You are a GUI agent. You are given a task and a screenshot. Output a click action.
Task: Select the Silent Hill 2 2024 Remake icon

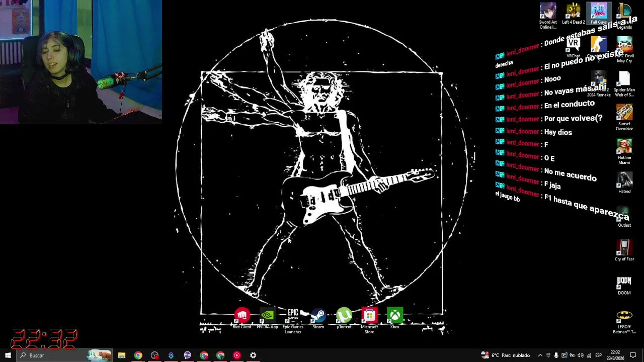click(x=599, y=84)
